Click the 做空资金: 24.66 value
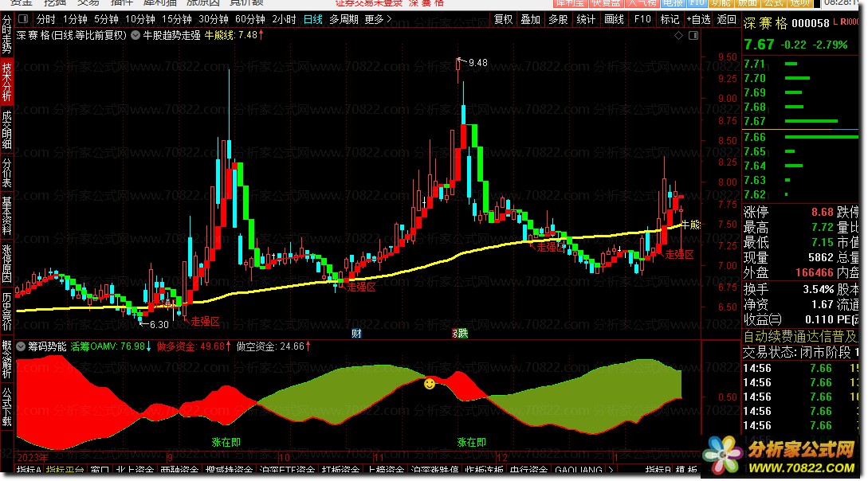 point(273,346)
